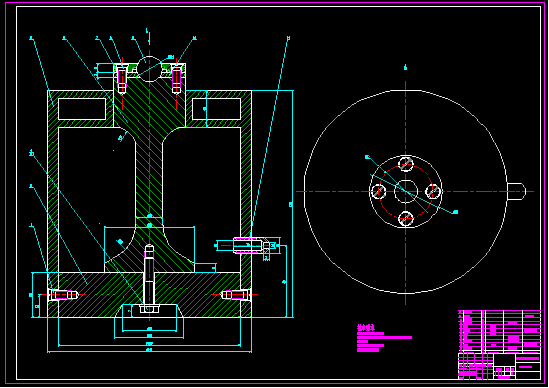Click the right top cap screw
The image size is (549, 388).
[176, 80]
